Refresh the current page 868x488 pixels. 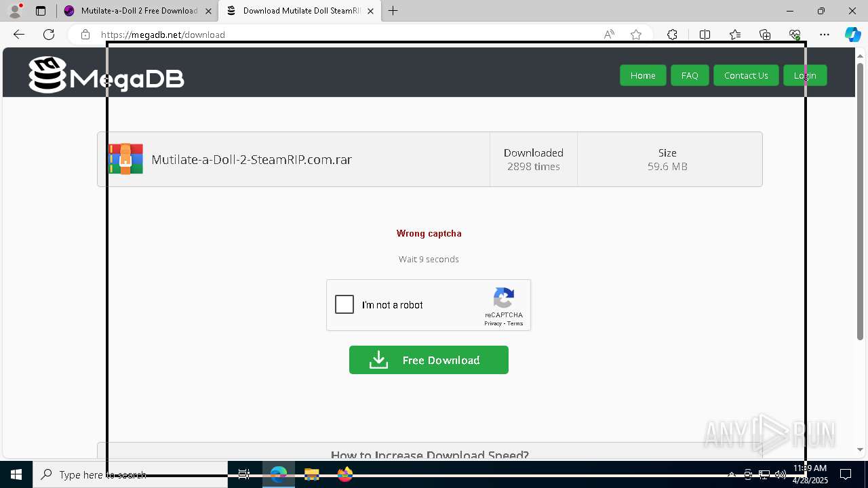pos(49,35)
